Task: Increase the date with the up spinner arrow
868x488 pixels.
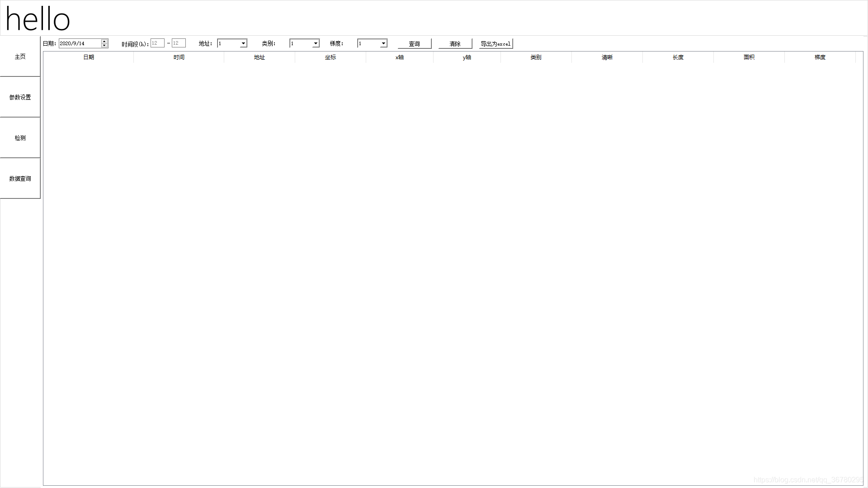Action: tap(104, 41)
